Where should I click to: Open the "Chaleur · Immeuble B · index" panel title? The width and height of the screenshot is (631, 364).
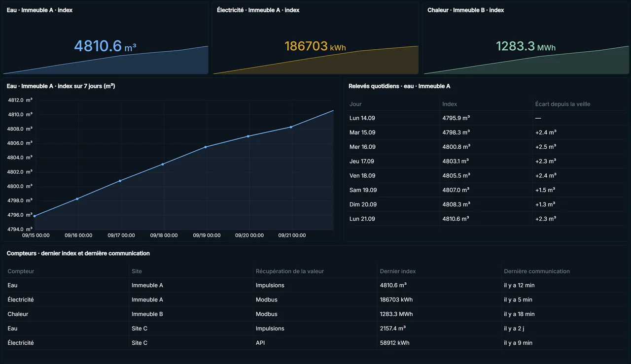click(465, 10)
